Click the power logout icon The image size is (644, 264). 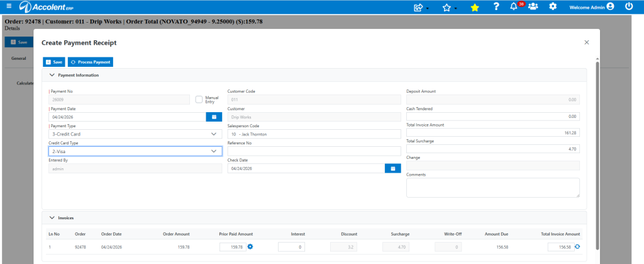click(x=629, y=6)
